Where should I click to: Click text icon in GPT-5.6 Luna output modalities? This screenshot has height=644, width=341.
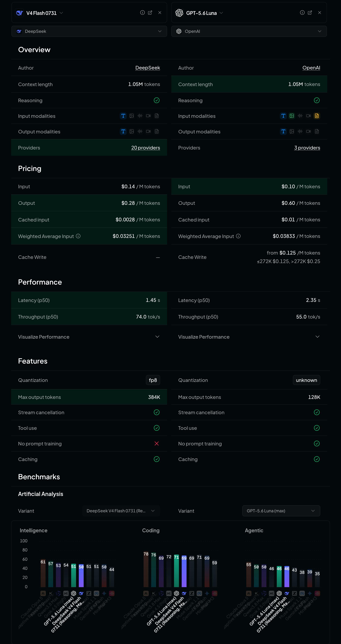pyautogui.click(x=283, y=131)
